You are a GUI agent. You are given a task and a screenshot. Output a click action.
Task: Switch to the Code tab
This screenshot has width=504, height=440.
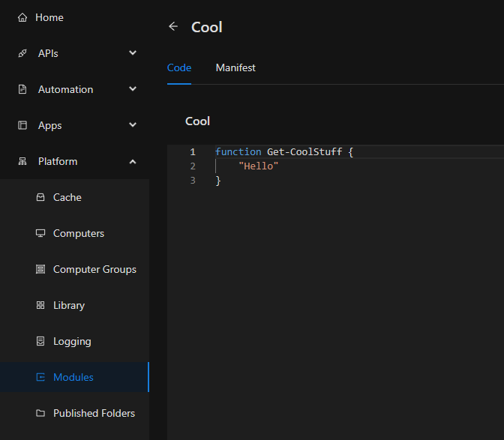[179, 67]
